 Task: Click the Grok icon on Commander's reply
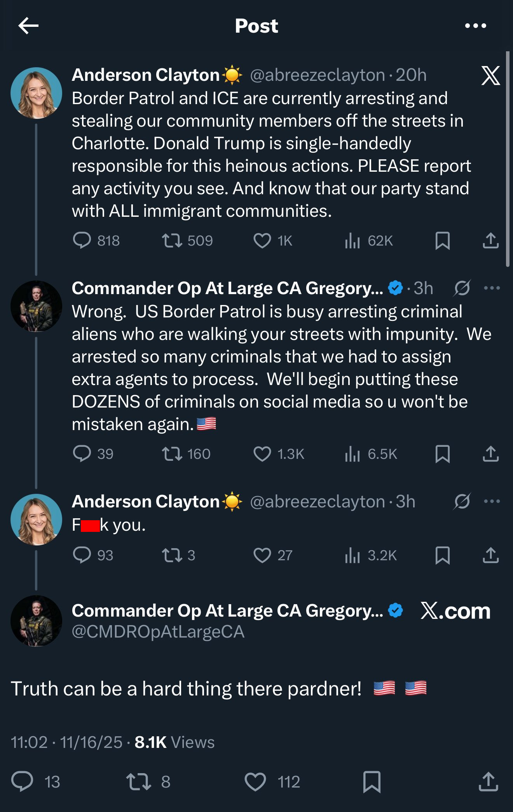(x=462, y=288)
